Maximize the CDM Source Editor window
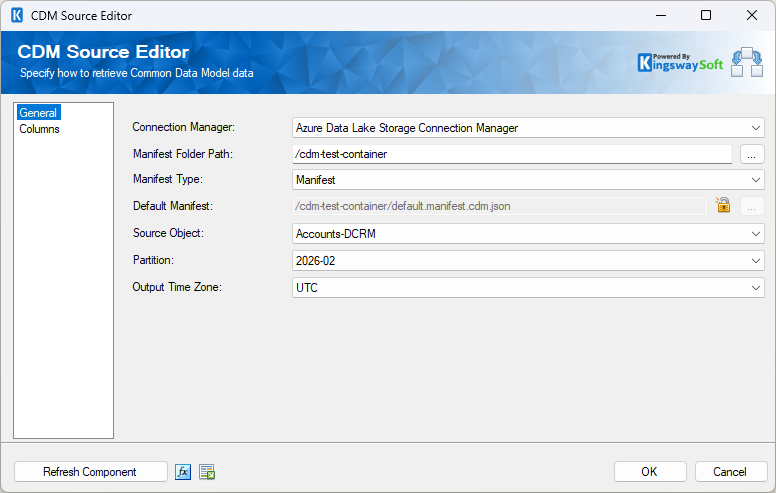The image size is (776, 493). tap(706, 15)
